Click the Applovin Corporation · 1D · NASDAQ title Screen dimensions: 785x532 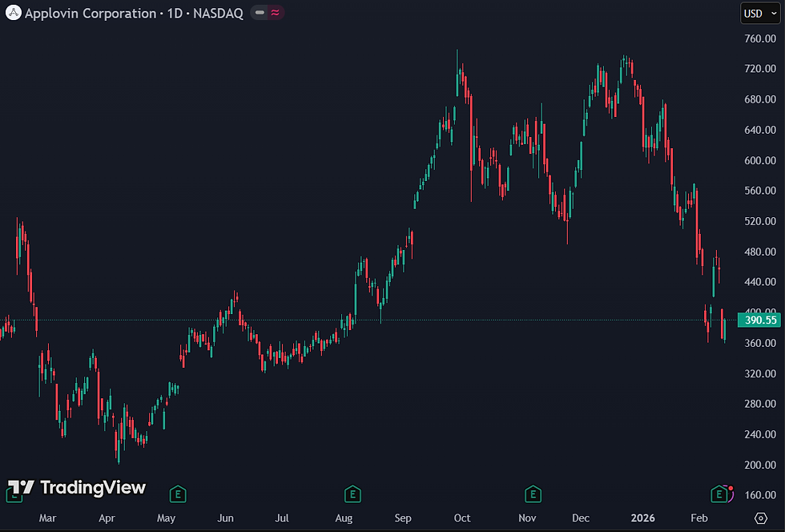135,13
